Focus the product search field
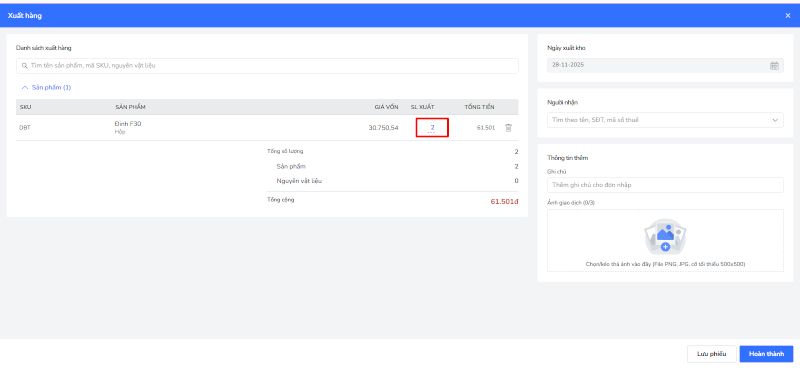 [x=267, y=66]
